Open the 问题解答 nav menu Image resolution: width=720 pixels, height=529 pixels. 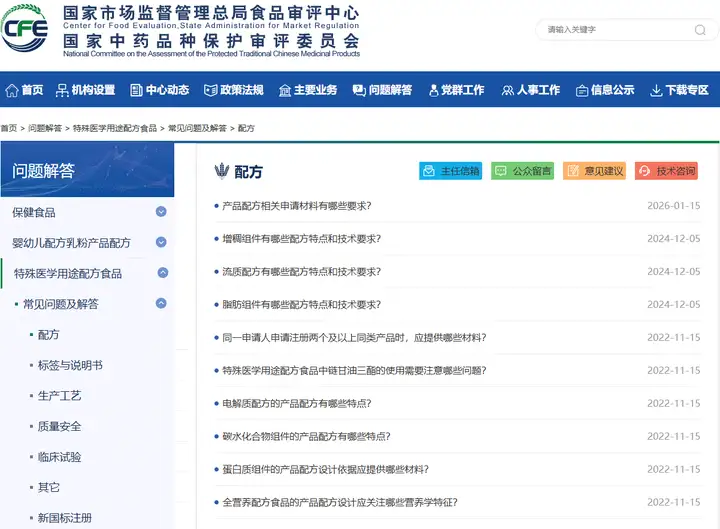pos(391,90)
